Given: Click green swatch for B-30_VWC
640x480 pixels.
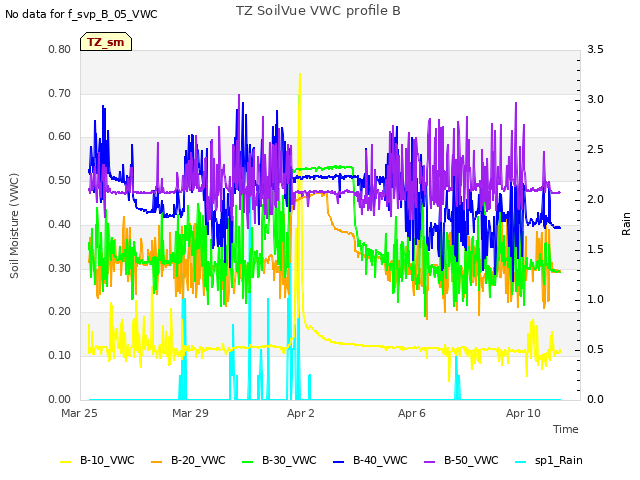Looking at the screenshot, I should pos(248,462).
